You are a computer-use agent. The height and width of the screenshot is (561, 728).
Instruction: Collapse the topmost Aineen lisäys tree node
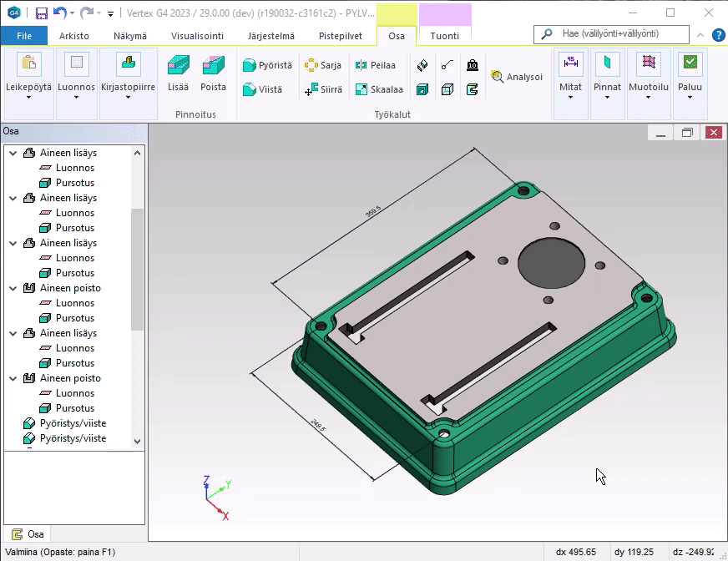[13, 153]
